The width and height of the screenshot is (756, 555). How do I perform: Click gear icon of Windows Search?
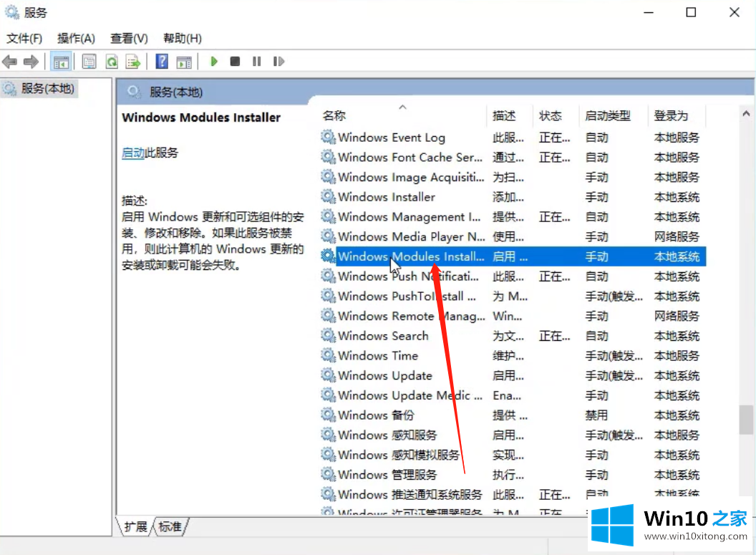[329, 335]
